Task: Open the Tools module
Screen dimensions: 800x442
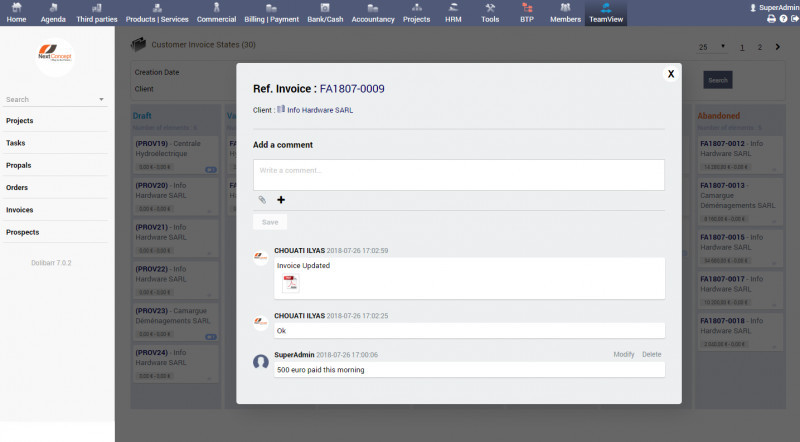Action: pos(490,13)
